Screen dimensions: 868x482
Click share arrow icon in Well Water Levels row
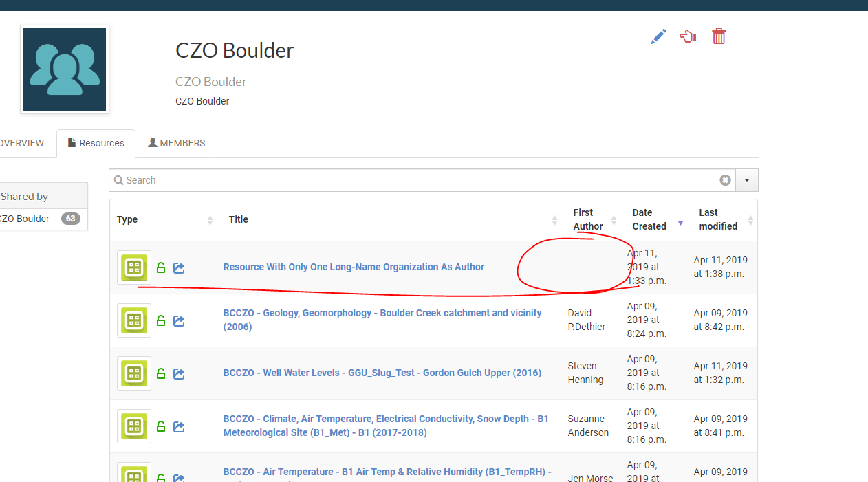click(x=179, y=373)
